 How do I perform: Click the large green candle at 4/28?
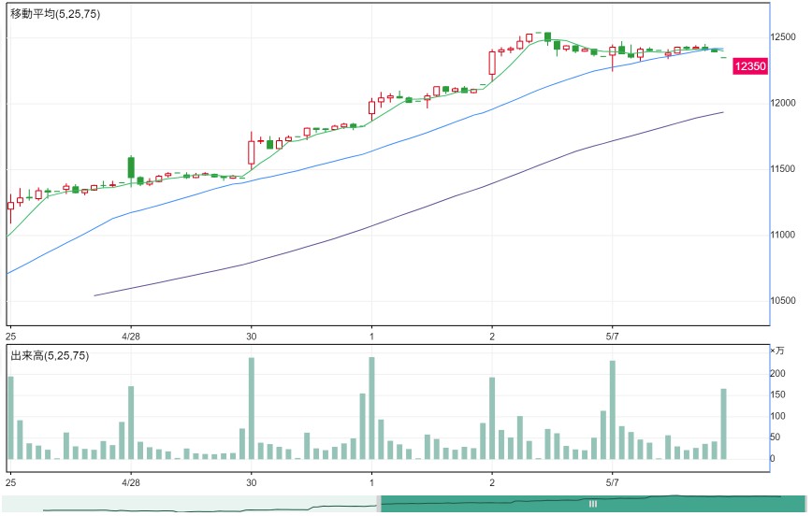tap(131, 167)
